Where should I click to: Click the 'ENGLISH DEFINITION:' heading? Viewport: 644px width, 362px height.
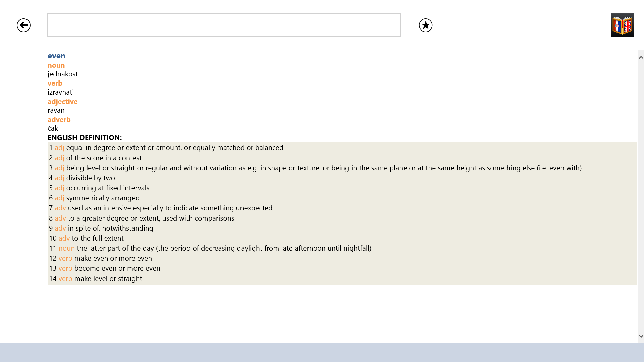point(85,137)
